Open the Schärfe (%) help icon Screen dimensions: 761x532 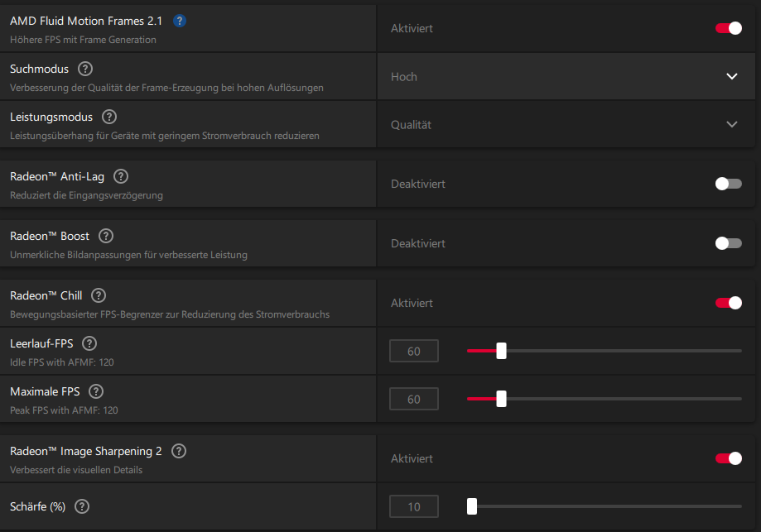pos(81,506)
